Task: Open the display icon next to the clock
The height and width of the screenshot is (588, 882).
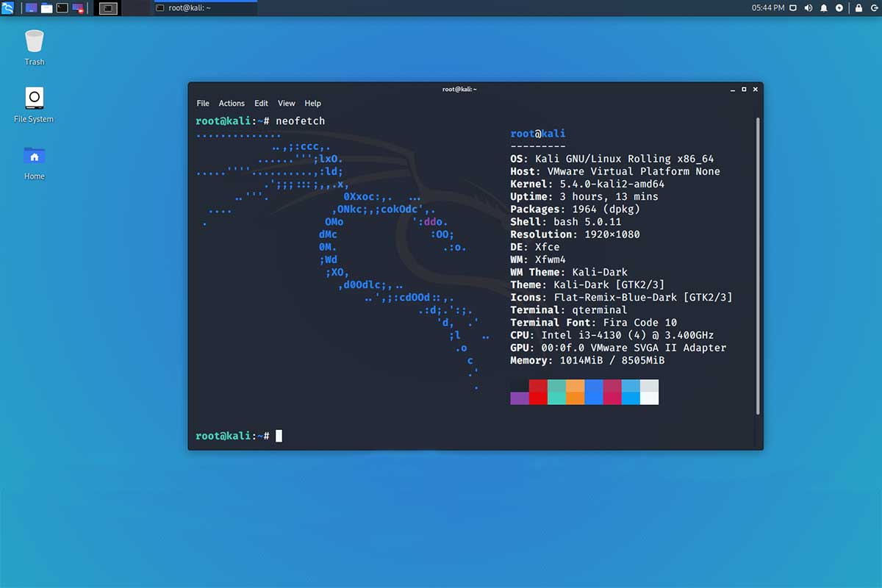Action: point(793,7)
